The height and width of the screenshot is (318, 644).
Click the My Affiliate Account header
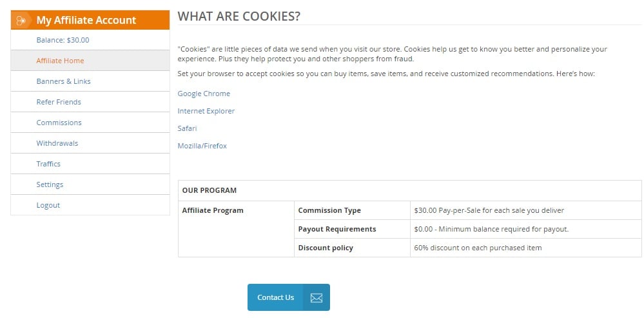(x=90, y=20)
